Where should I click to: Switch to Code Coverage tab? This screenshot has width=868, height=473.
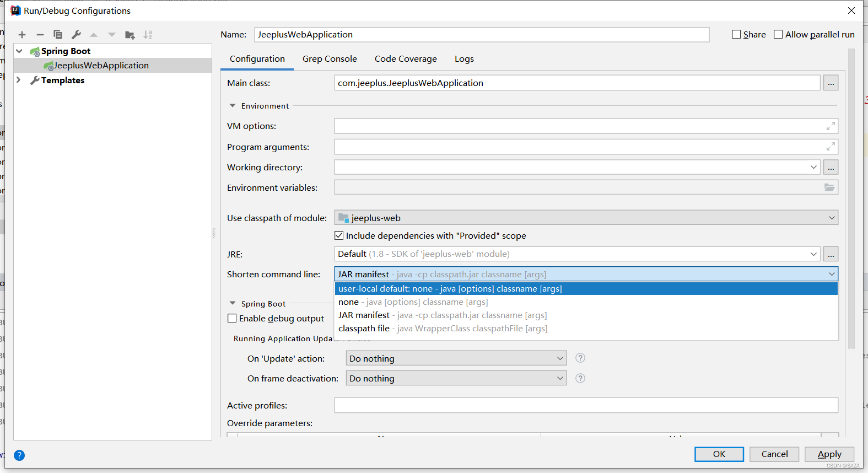coord(406,59)
